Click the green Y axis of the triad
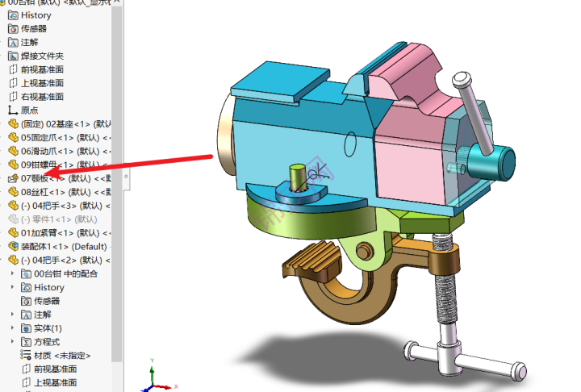This screenshot has width=581, height=392. (152, 373)
